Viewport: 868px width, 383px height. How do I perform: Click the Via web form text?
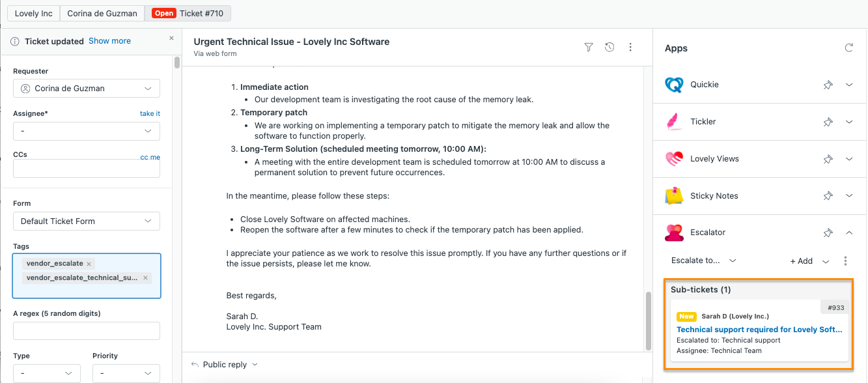[215, 53]
